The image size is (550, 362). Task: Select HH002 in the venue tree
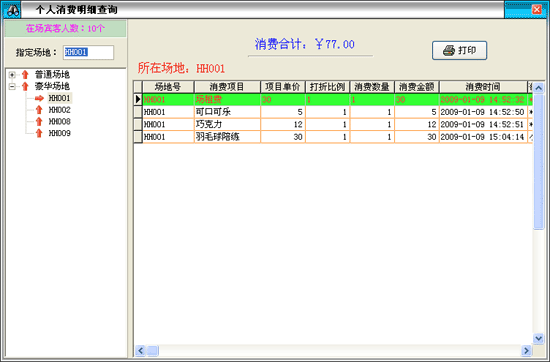[60, 110]
